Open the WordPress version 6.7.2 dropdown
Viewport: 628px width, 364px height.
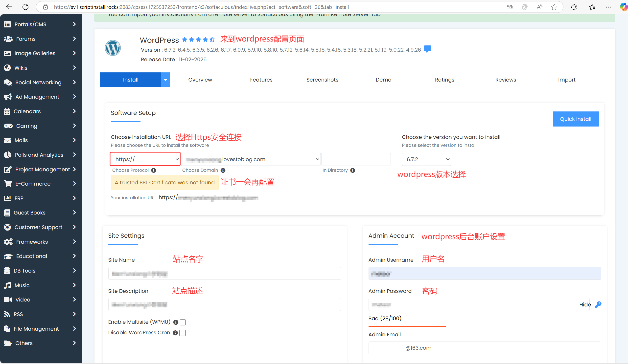point(426,159)
